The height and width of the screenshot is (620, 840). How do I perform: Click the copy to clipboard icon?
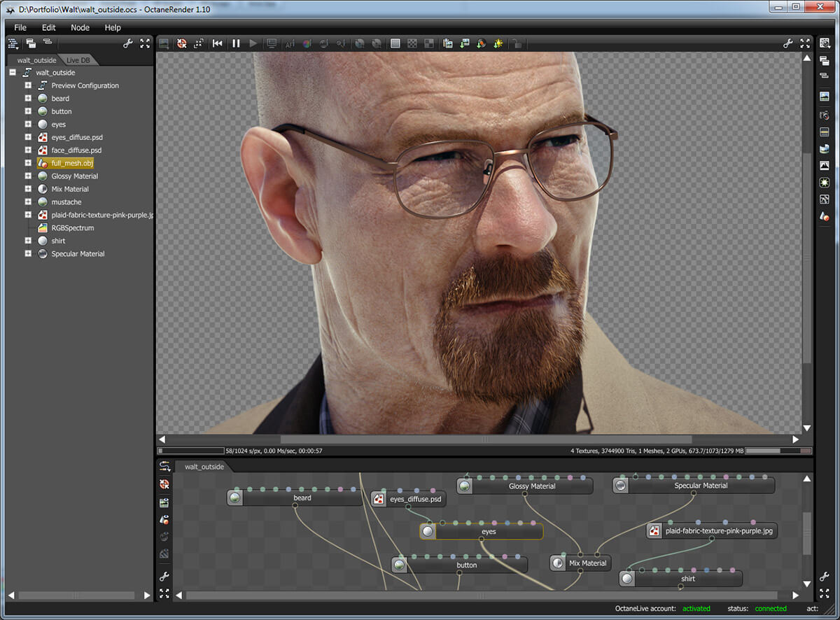(x=447, y=43)
